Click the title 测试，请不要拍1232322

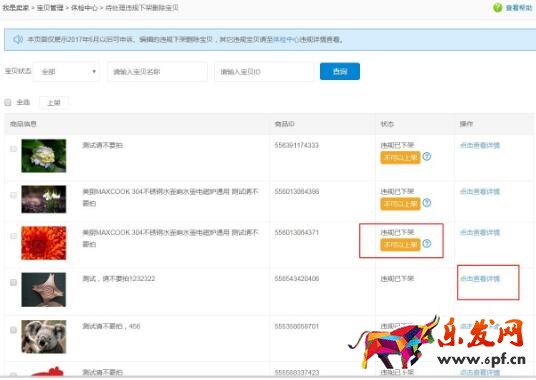click(119, 279)
